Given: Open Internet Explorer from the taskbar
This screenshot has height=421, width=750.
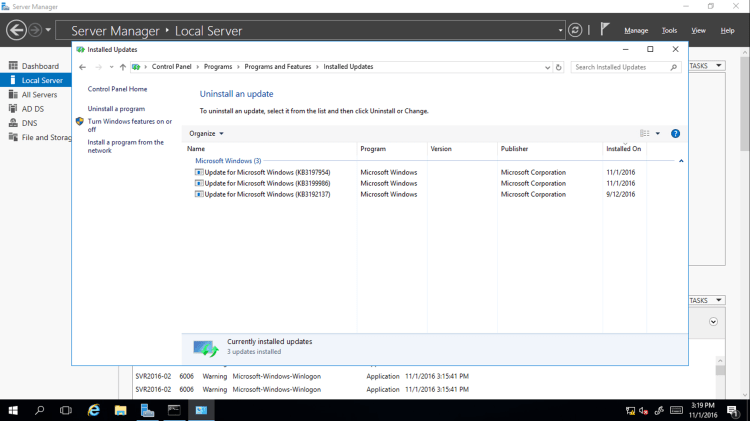Looking at the screenshot, I should click(x=94, y=410).
